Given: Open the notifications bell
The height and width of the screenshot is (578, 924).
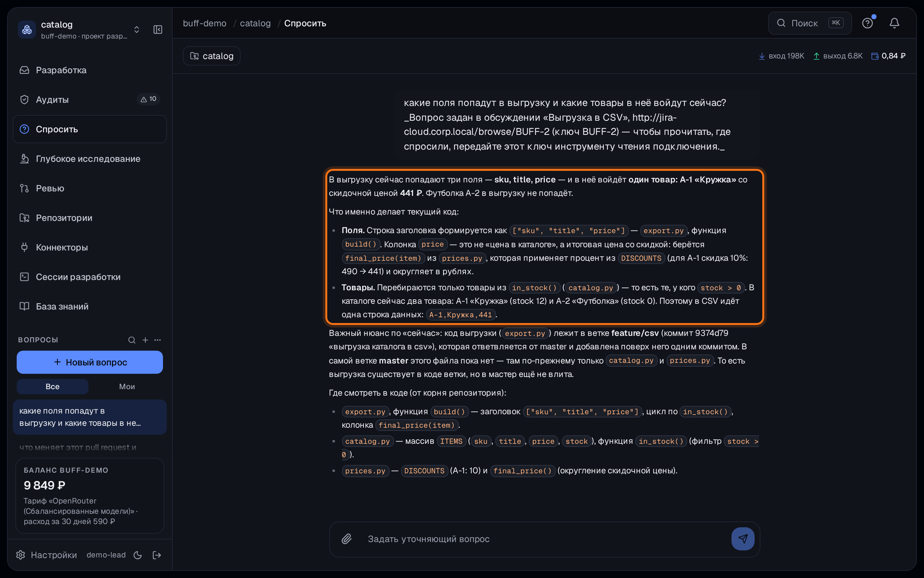Looking at the screenshot, I should pos(894,23).
